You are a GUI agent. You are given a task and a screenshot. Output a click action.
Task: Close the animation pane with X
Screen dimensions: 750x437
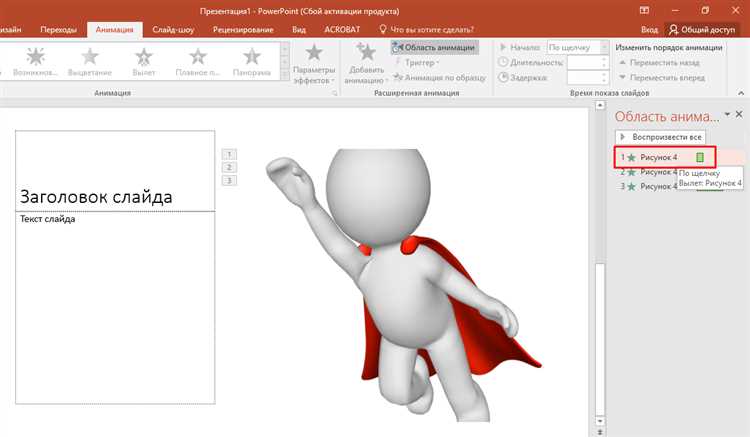pos(740,116)
